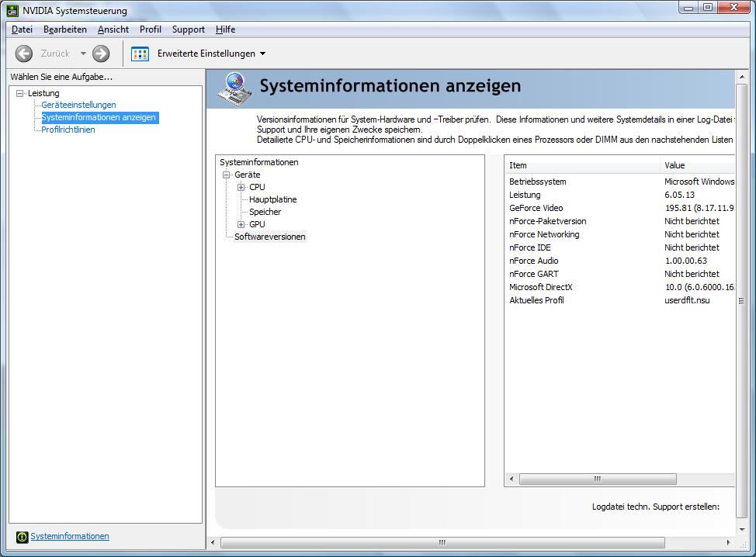
Task: Select the nForce GART row
Action: click(620, 274)
